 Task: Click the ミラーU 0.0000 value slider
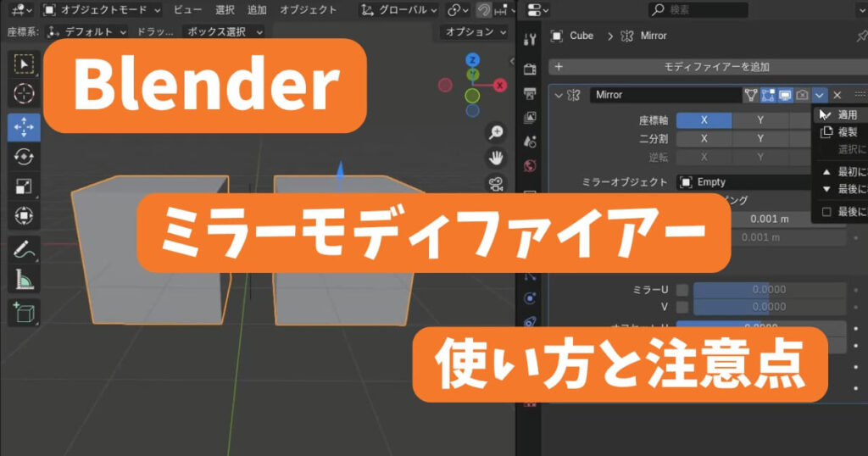[770, 289]
